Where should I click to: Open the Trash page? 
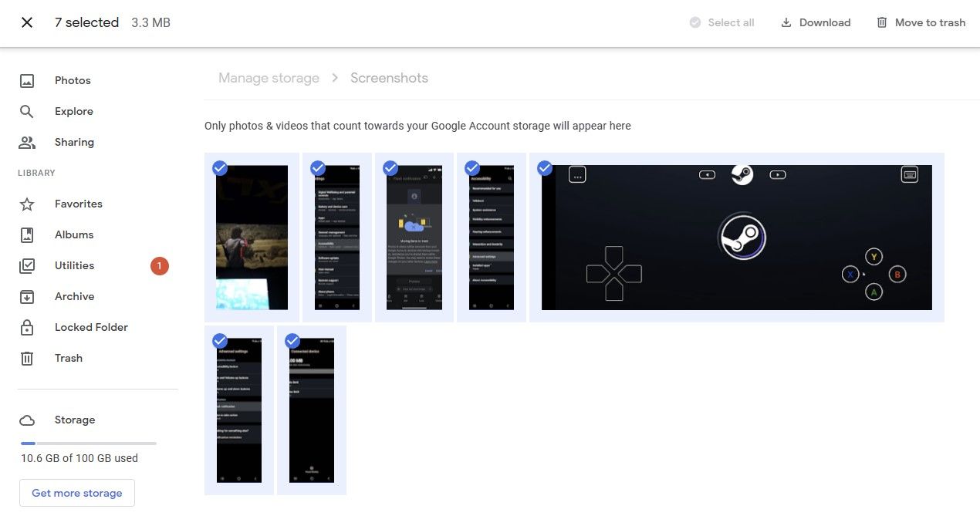(x=68, y=358)
